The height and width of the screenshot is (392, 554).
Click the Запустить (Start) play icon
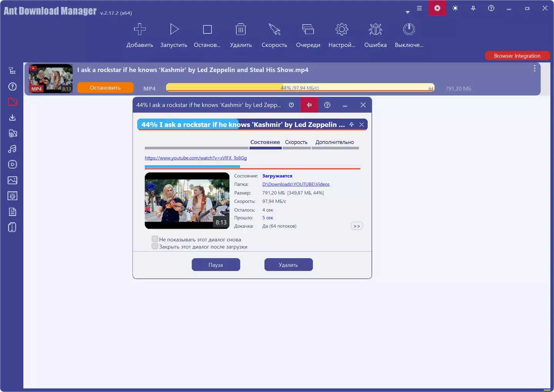click(x=174, y=30)
